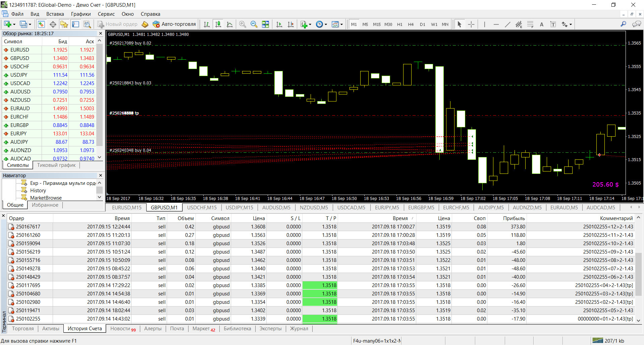Toggle chart shift from right border

[x=291, y=24]
